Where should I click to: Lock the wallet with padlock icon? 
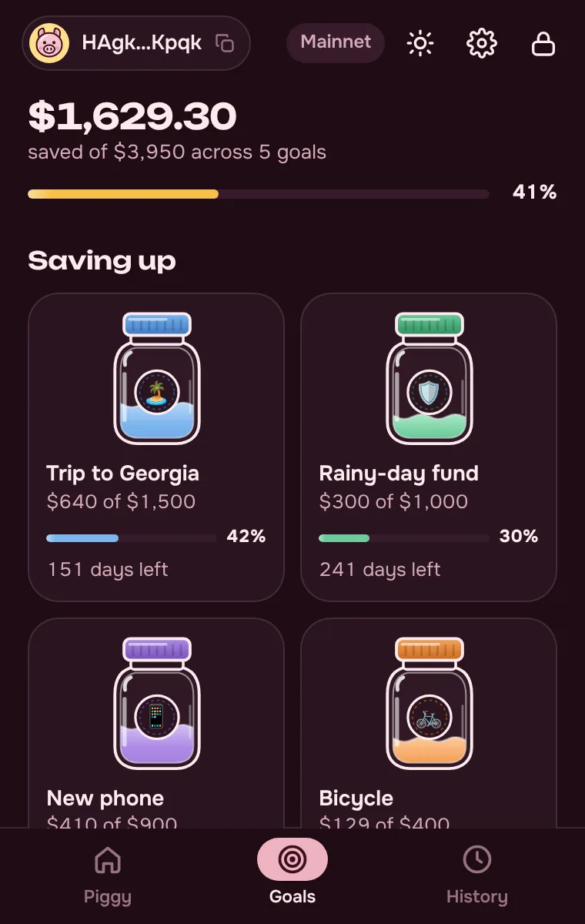tap(543, 43)
